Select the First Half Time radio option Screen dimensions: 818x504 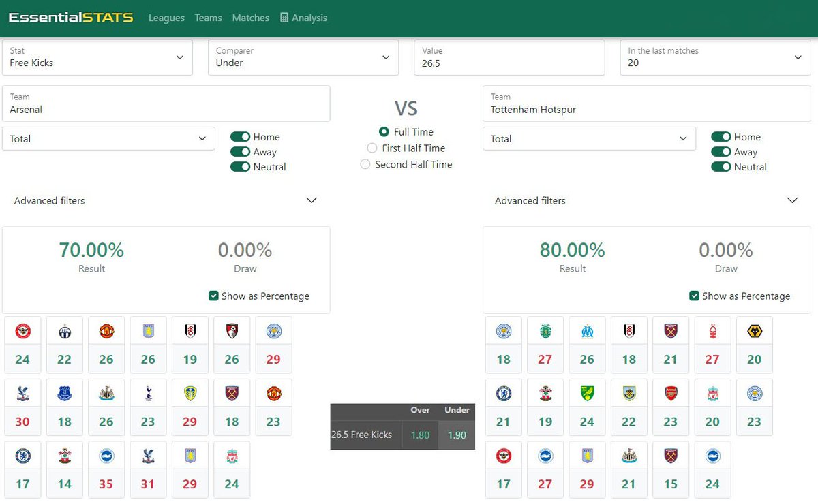(372, 148)
